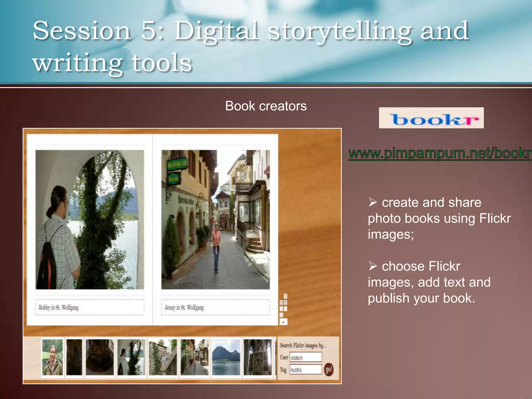Select the church interior thumbnail at strip end
This screenshot has height=399, width=532.
tap(258, 357)
